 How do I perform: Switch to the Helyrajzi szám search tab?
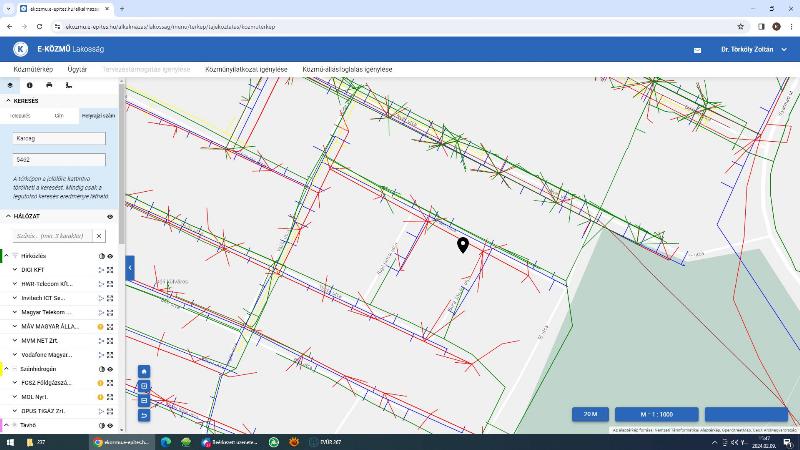pyautogui.click(x=98, y=116)
